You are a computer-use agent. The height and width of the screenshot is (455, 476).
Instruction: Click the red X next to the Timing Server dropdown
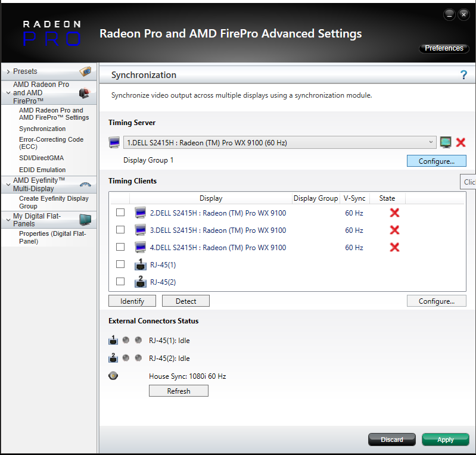pos(461,142)
